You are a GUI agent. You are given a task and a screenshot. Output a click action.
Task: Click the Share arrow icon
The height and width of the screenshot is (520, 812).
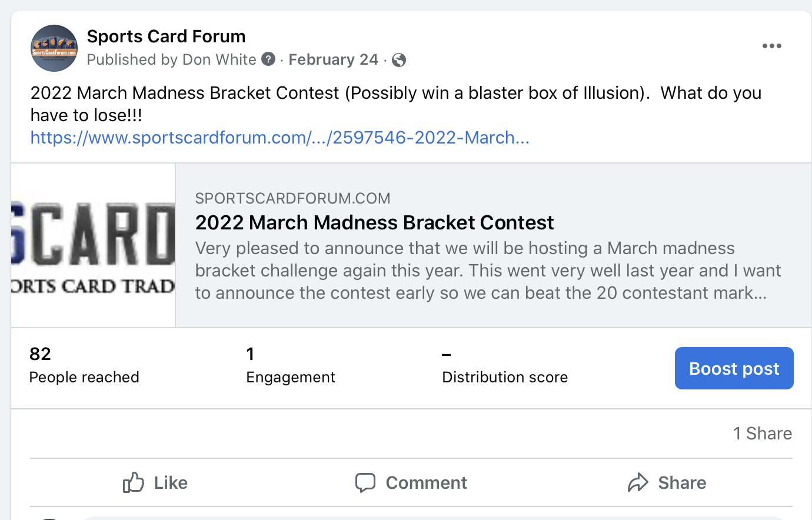[638, 483]
